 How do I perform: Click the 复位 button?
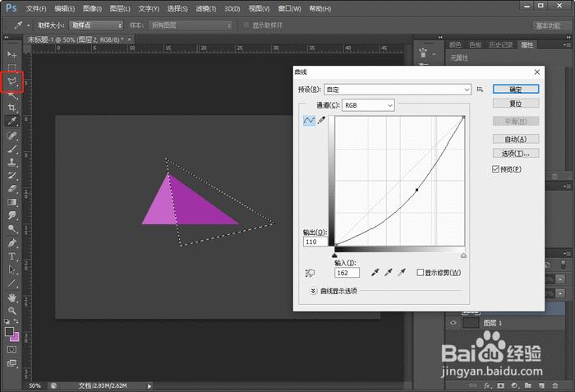pos(516,104)
